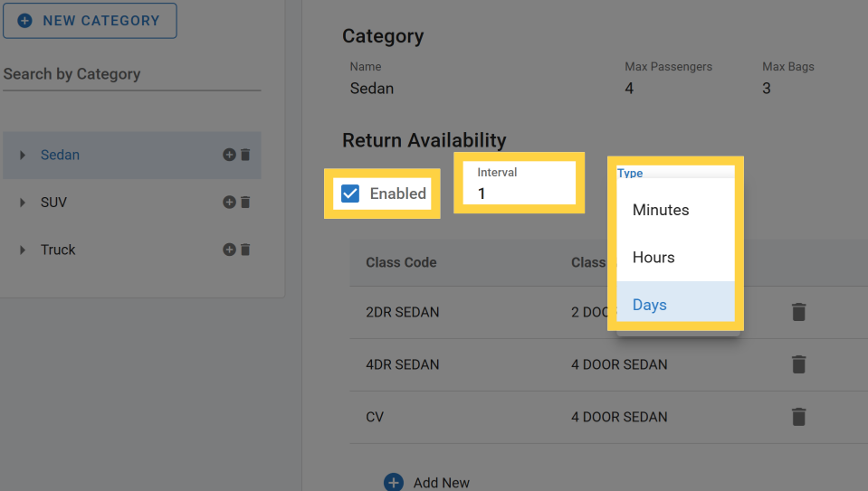
Task: Delete the Truck category with trash icon
Action: [x=244, y=250]
